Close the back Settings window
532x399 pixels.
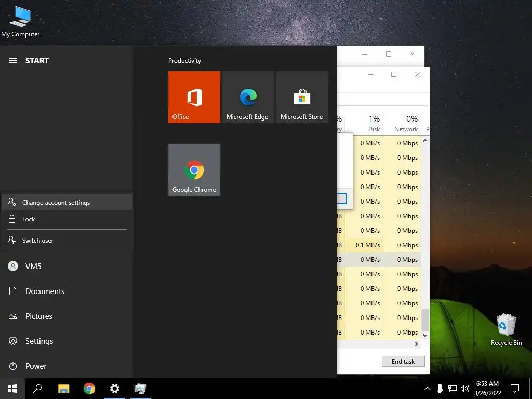click(x=413, y=54)
